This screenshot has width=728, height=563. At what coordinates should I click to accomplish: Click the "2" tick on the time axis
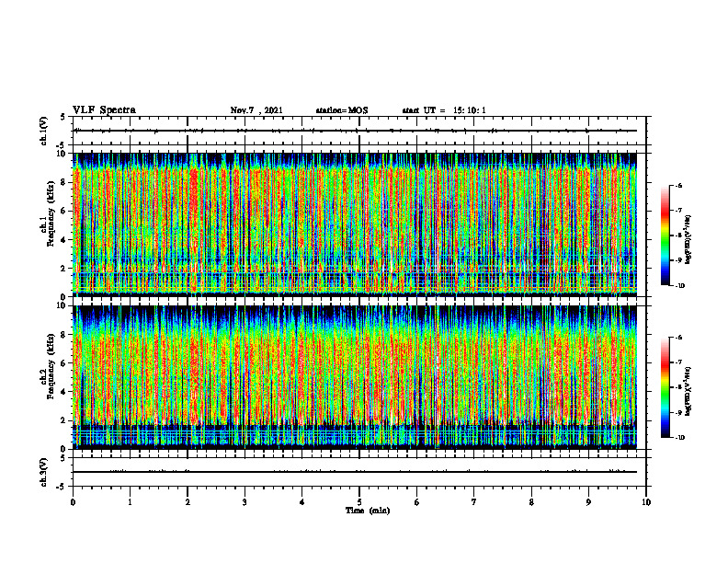pyautogui.click(x=188, y=502)
